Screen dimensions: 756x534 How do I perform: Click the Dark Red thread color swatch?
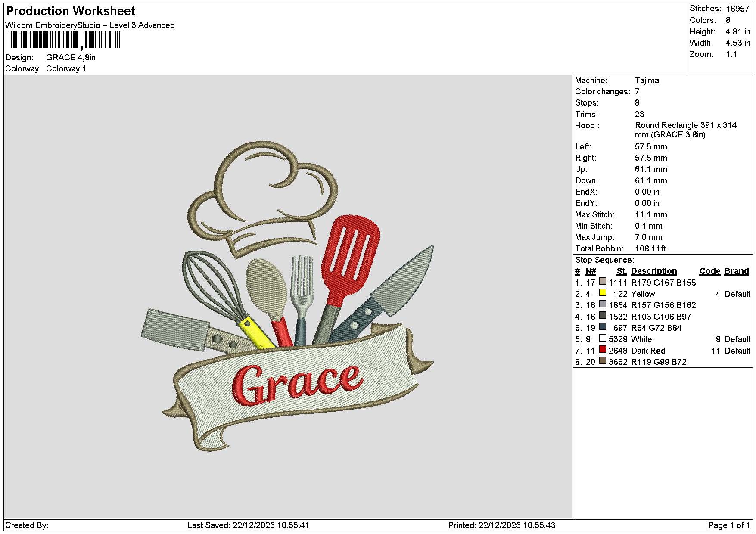click(x=603, y=350)
